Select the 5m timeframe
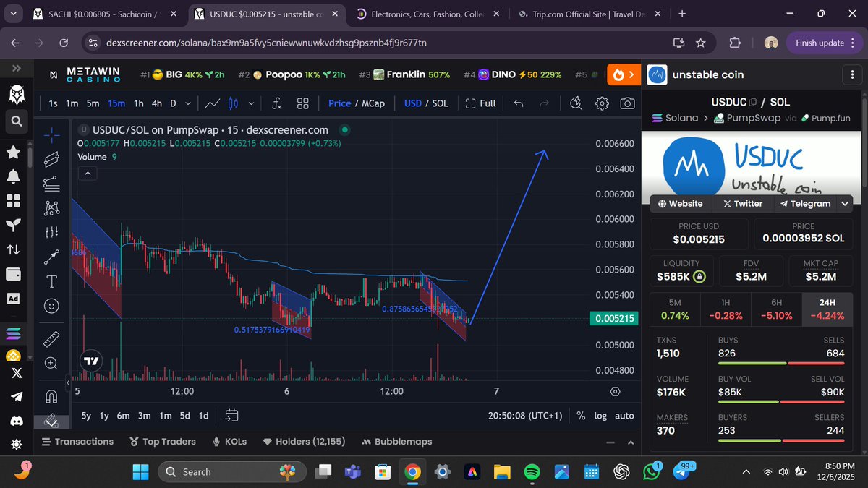The width and height of the screenshot is (868, 488). point(93,103)
